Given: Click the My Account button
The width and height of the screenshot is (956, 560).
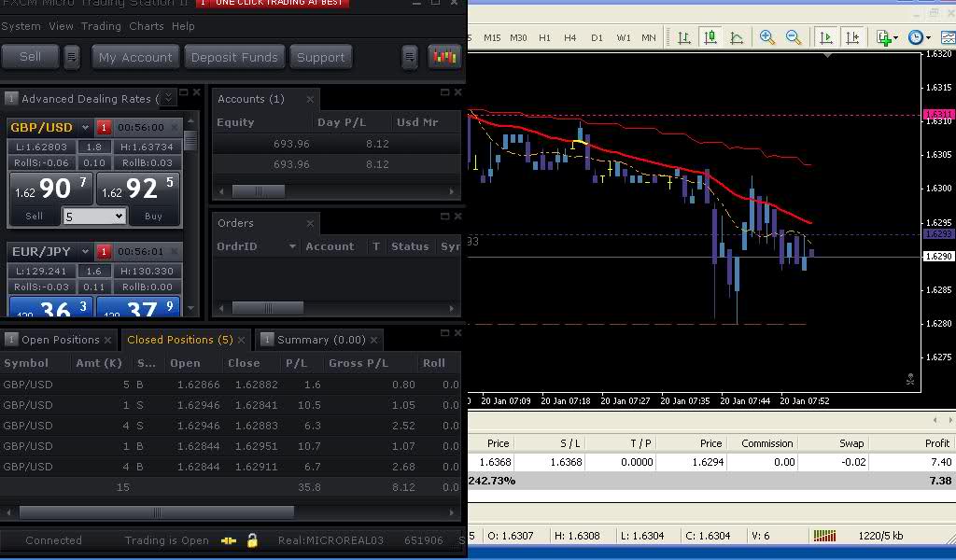Looking at the screenshot, I should click(x=135, y=57).
